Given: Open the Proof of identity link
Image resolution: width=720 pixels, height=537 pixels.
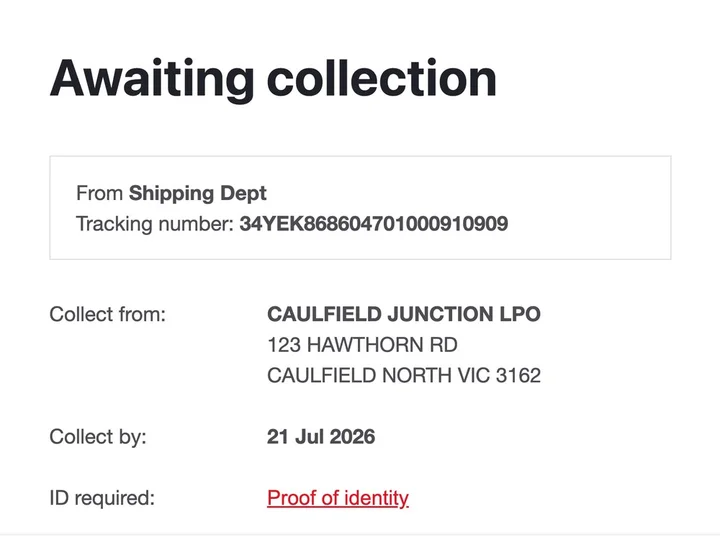Looking at the screenshot, I should 338,498.
